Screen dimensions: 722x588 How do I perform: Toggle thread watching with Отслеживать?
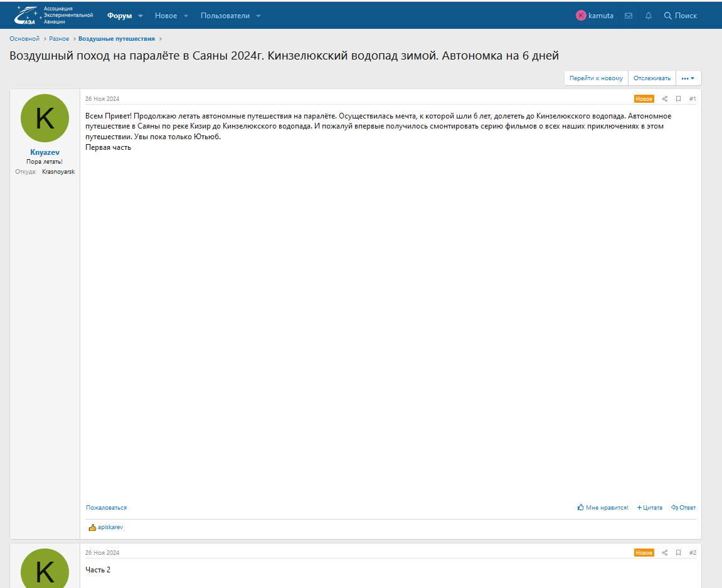[652, 78]
